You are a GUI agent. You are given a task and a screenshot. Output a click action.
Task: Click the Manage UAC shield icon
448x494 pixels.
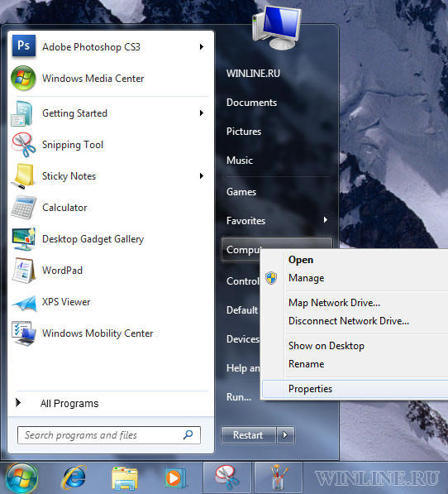[271, 278]
